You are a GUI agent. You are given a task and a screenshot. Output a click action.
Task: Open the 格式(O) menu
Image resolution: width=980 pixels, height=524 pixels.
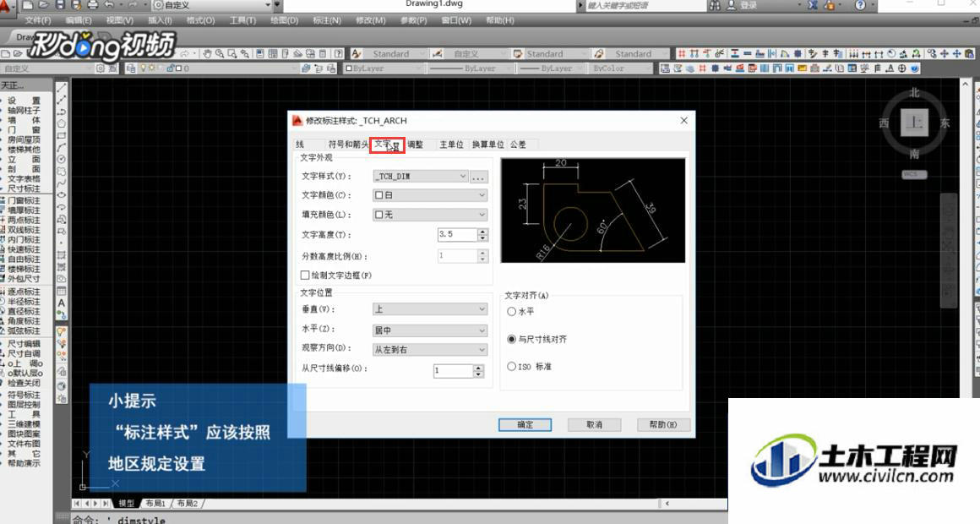point(200,20)
